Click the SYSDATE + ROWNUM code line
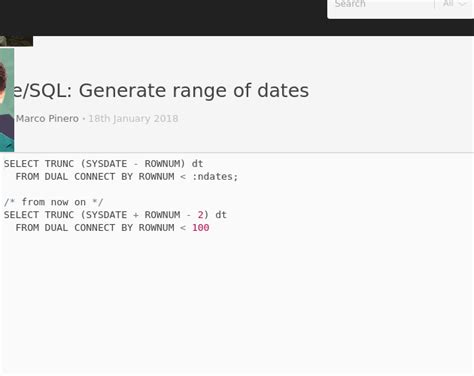 [115, 215]
